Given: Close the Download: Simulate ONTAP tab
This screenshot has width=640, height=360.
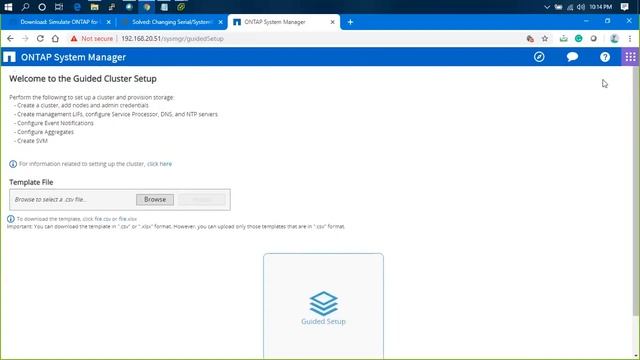Looking at the screenshot, I should click(109, 22).
